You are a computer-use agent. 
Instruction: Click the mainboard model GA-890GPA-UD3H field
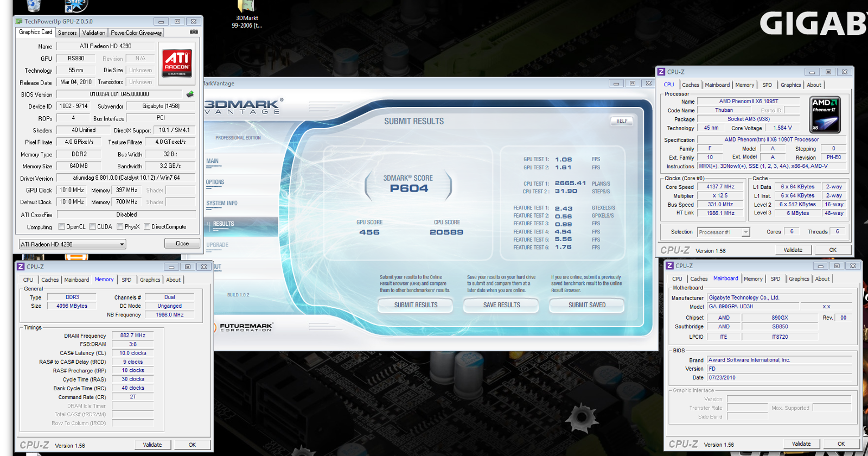click(x=753, y=306)
